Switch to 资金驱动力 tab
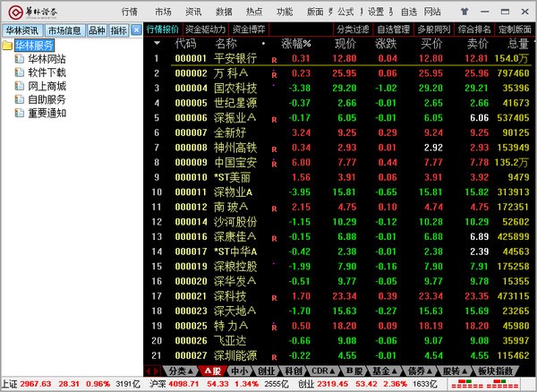Screen dimensions: 537x392 (206, 30)
